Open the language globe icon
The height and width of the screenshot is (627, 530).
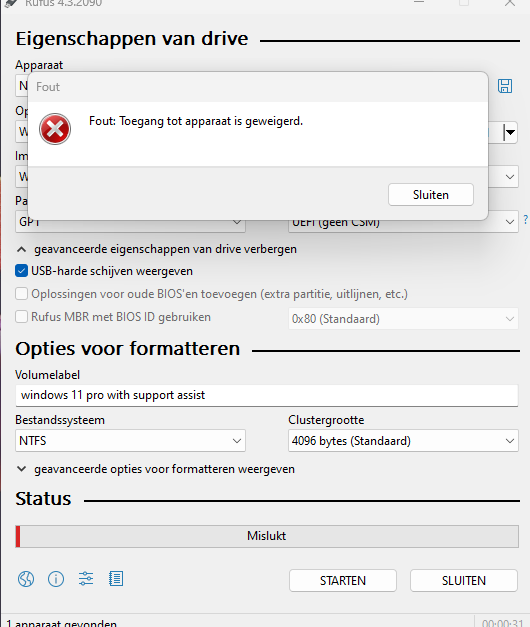(26, 579)
